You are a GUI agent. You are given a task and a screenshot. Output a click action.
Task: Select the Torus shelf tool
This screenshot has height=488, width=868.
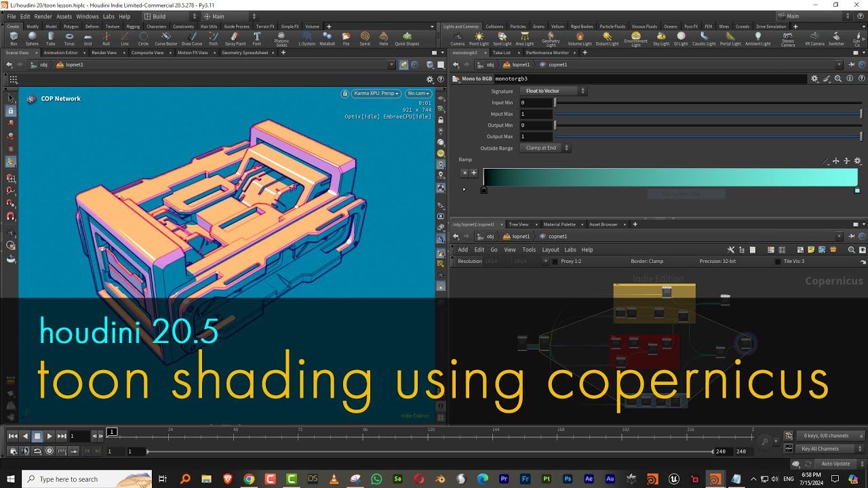pyautogui.click(x=69, y=39)
